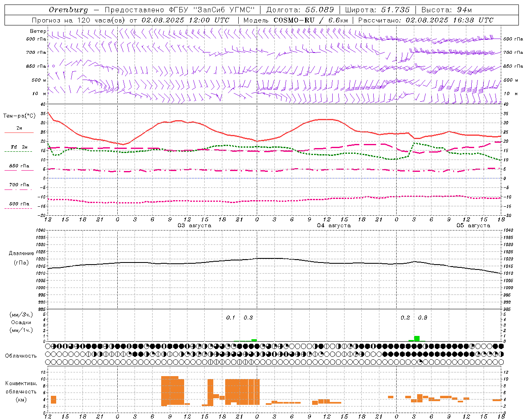Viewport: 525px width, 420px height.
Task: Click the "0.9" precipitation amount value
Action: point(423,318)
